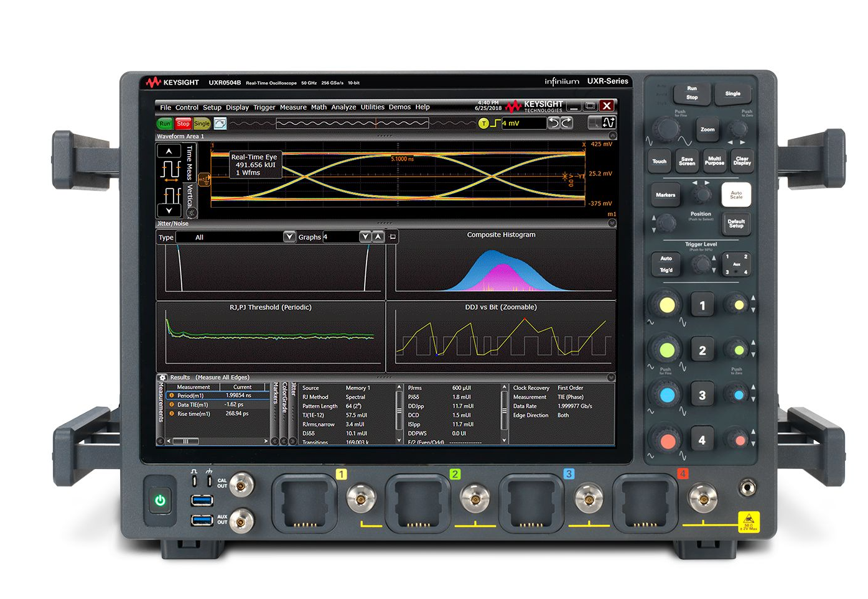
Task: Open the Analyze menu
Action: click(343, 107)
